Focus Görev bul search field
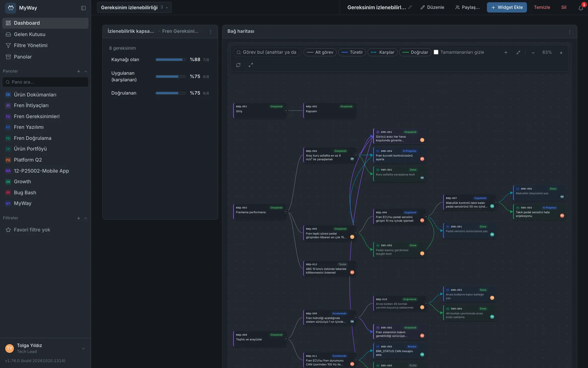The height and width of the screenshot is (368, 588). point(267,52)
